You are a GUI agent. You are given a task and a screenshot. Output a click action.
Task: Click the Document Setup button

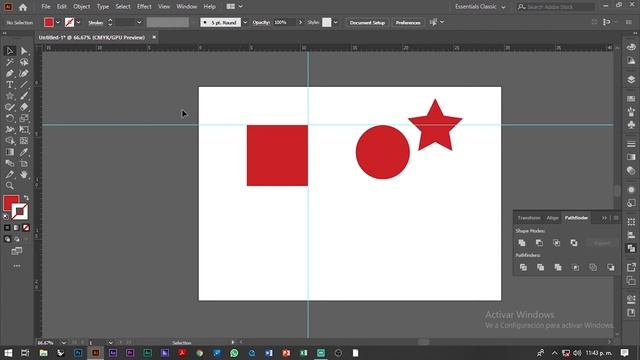367,22
